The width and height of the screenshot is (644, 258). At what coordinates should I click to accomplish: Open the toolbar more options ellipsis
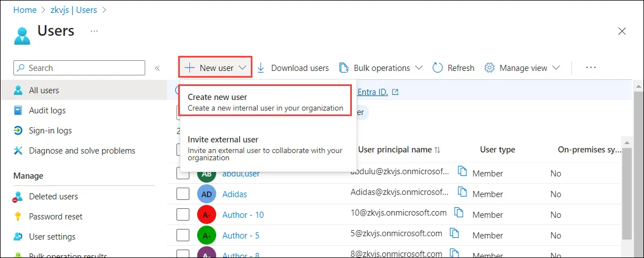coord(590,68)
